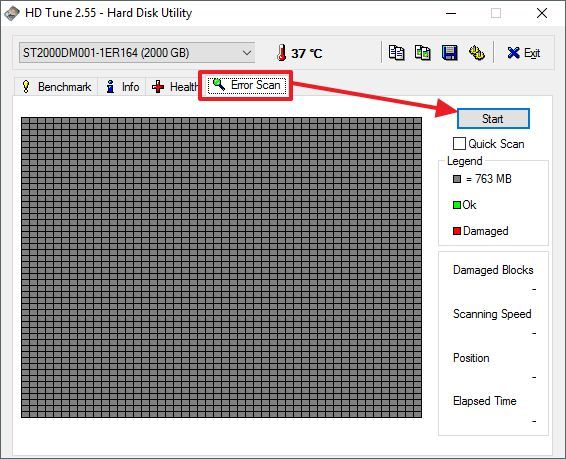This screenshot has width=566, height=459.
Task: Open the drive selection dropdown
Action: [x=137, y=53]
